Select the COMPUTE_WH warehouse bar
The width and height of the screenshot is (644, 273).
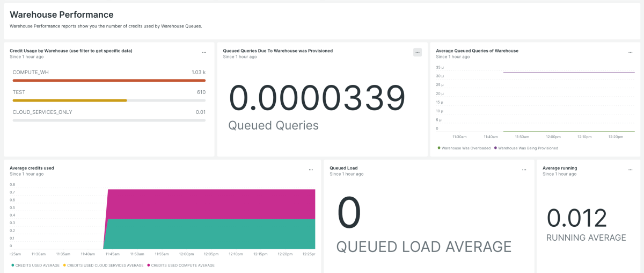coord(108,81)
